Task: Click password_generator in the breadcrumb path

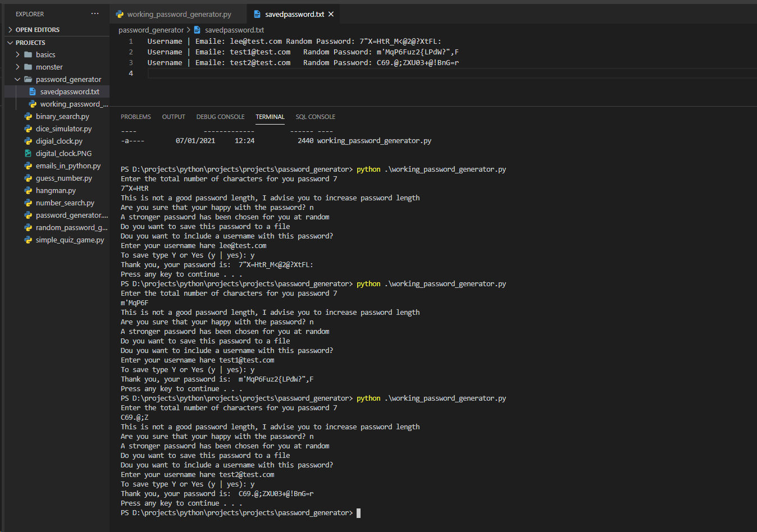Action: (x=151, y=30)
